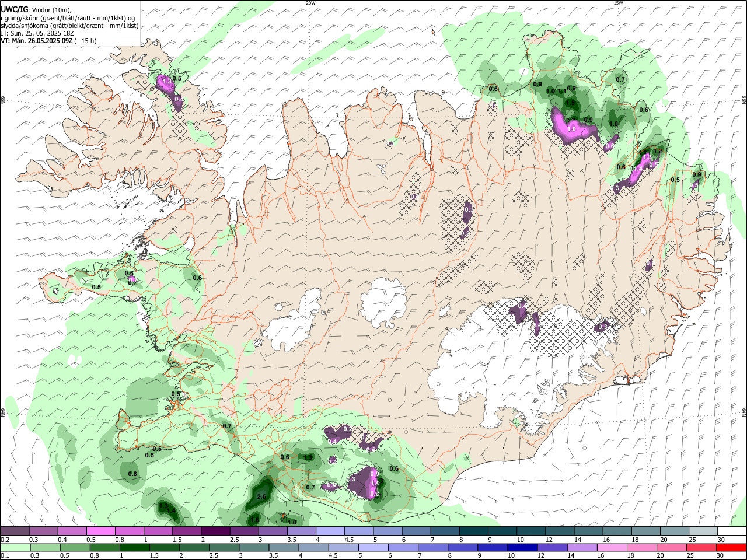Click the '1.1' rain value on the map
This screenshot has width=747, height=560.
coord(562,91)
